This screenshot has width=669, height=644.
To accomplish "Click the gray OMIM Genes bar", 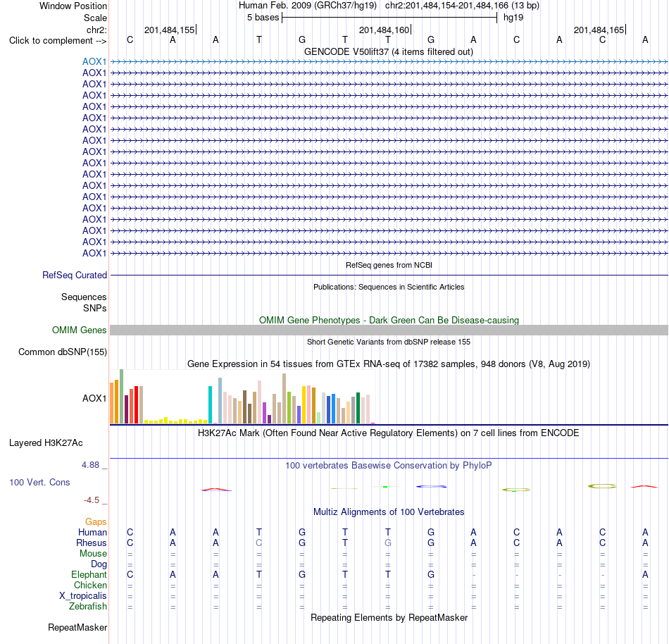I will (x=389, y=330).
